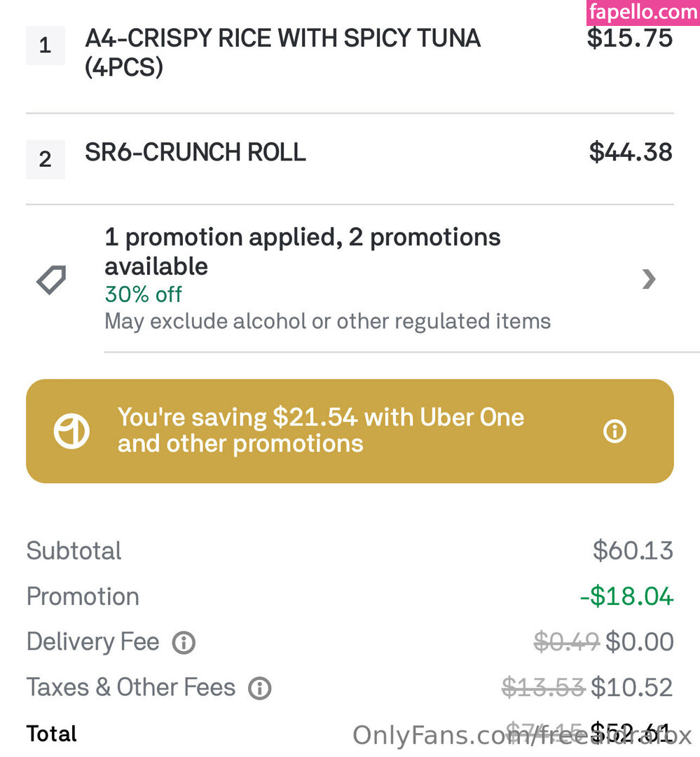Click the Delivery Fee label
700x757 pixels.
click(x=92, y=642)
